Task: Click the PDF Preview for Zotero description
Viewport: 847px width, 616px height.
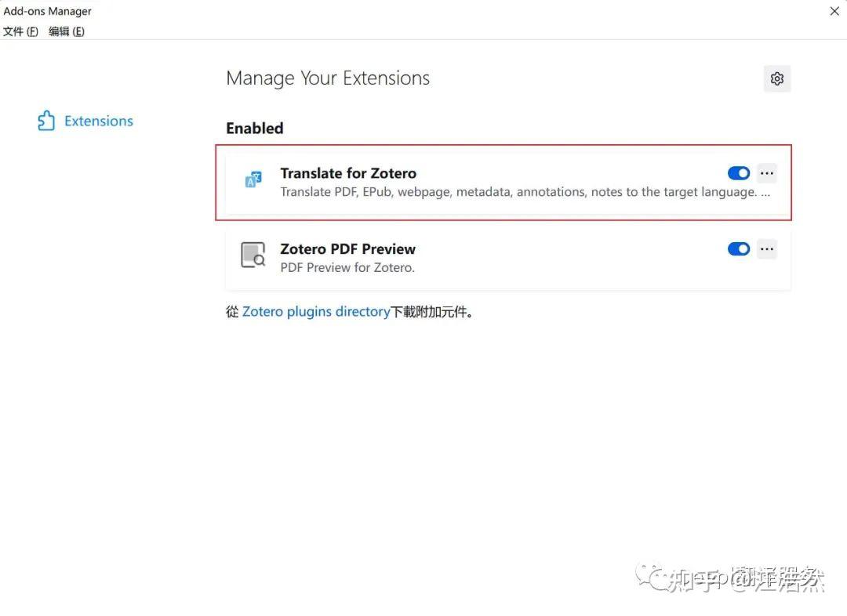Action: tap(347, 267)
